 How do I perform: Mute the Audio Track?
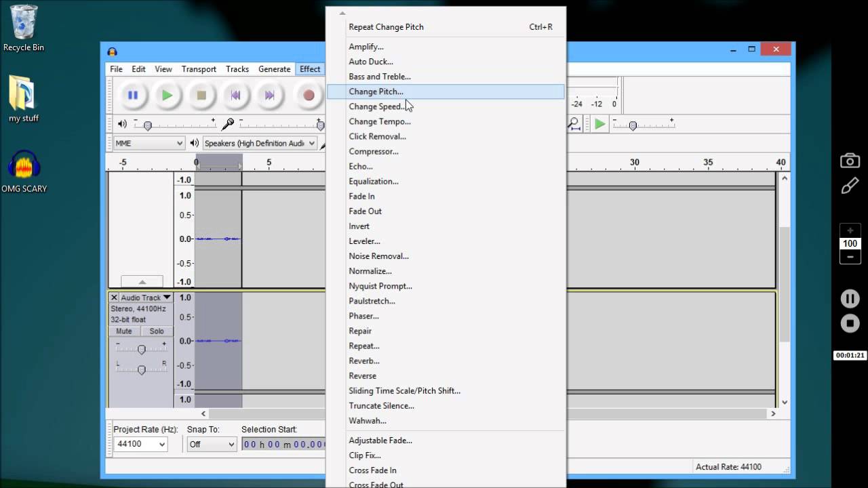click(x=124, y=331)
